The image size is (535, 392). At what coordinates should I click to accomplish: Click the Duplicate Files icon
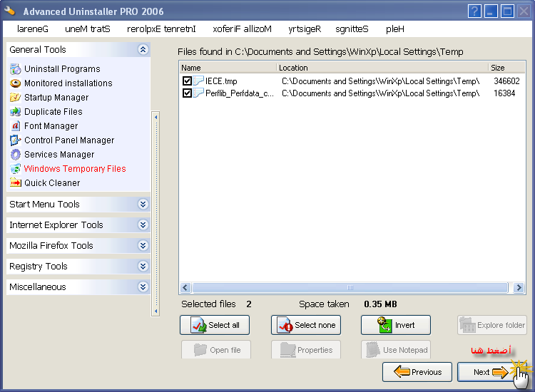coord(16,112)
